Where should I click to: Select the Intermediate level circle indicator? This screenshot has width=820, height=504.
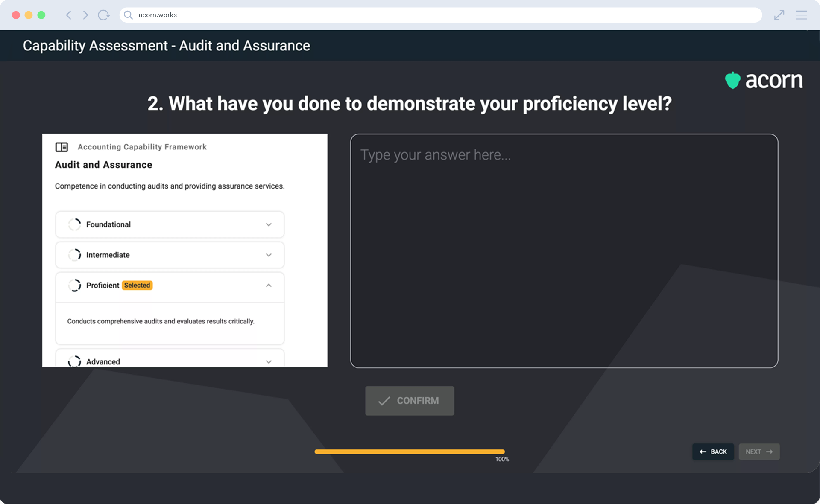(x=74, y=255)
